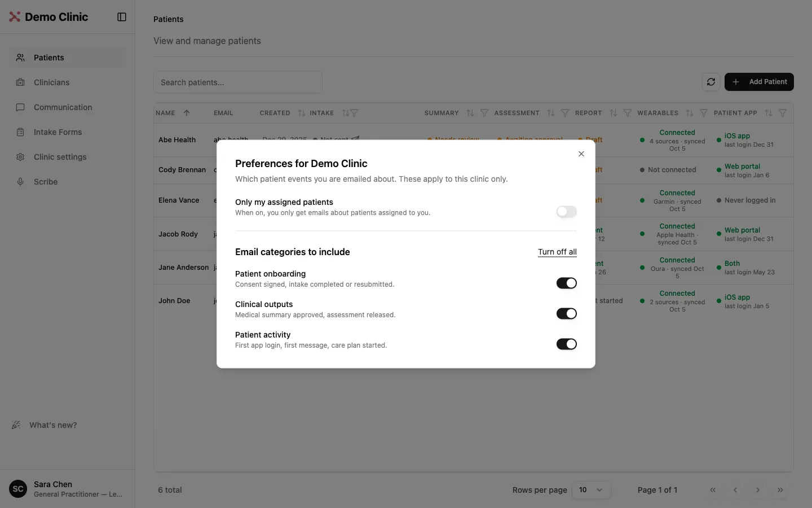Collapse the sidebar panel icon
The height and width of the screenshot is (508, 812).
122,17
